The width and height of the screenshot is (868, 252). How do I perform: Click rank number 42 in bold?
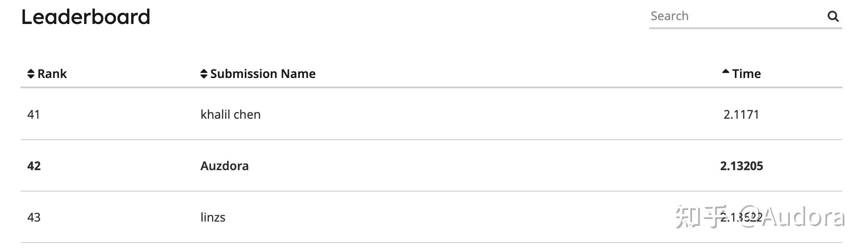click(34, 166)
